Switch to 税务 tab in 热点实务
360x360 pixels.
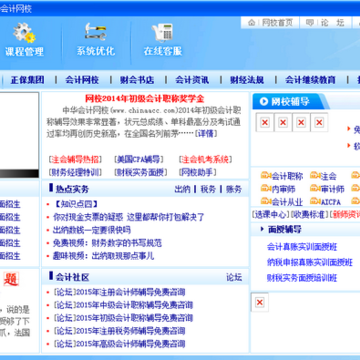click(x=208, y=189)
